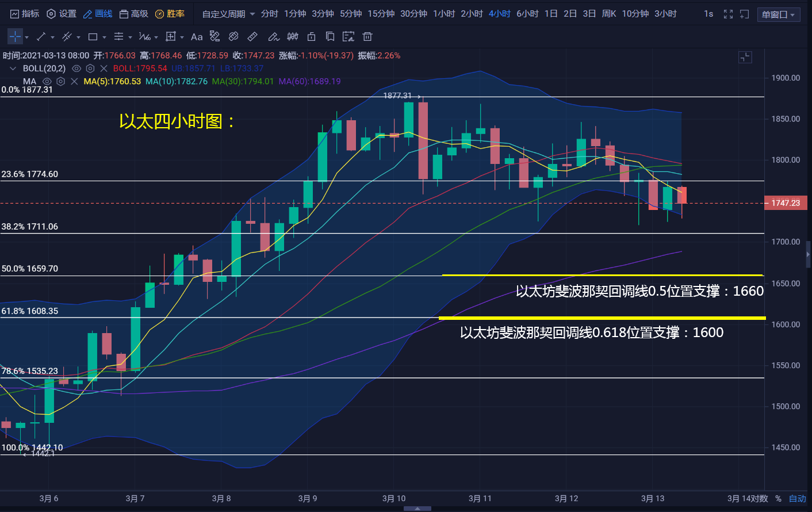This screenshot has height=512, width=812.
Task: Click the fullscreen expand icon
Action: pos(728,14)
